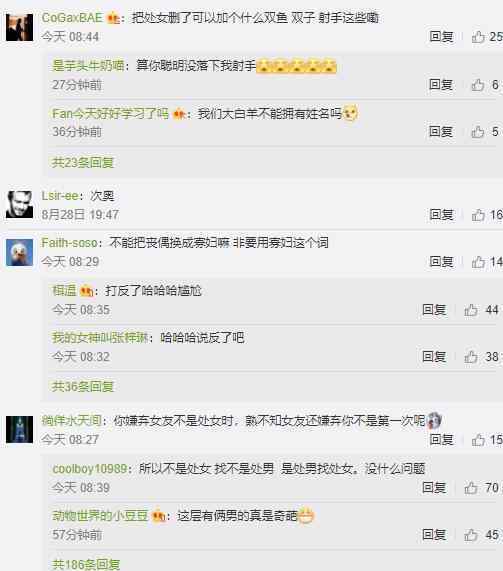Reply to Lsir-ee's comment via 回复
The width and height of the screenshot is (503, 571).
pyautogui.click(x=441, y=214)
